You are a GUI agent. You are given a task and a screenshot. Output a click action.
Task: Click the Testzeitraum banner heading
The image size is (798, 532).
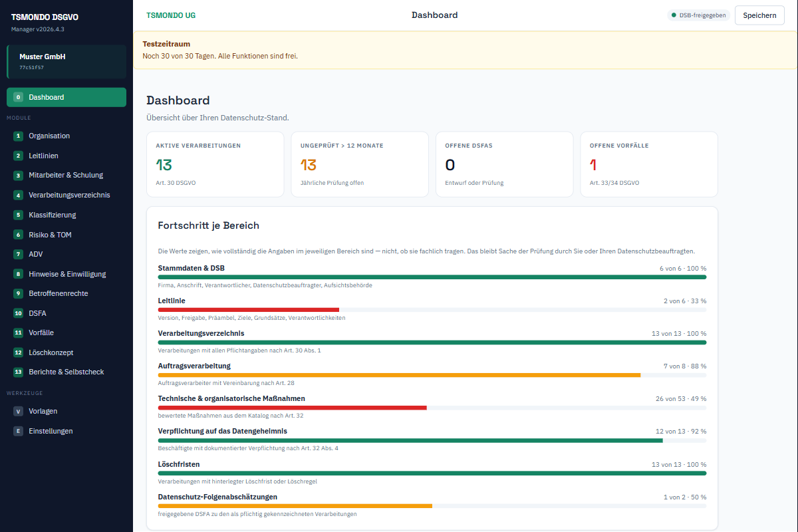166,44
